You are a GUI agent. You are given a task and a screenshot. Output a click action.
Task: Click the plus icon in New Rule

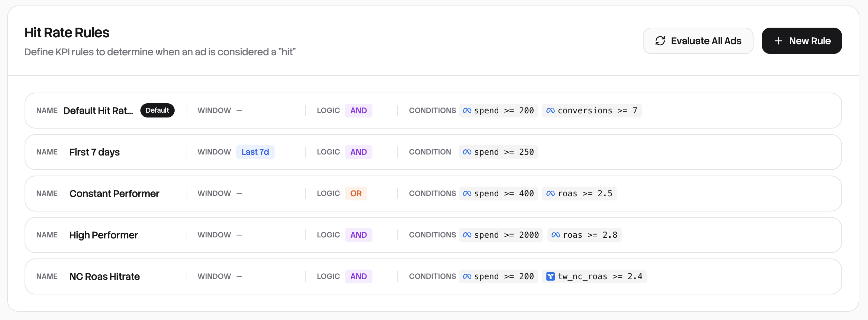[778, 41]
